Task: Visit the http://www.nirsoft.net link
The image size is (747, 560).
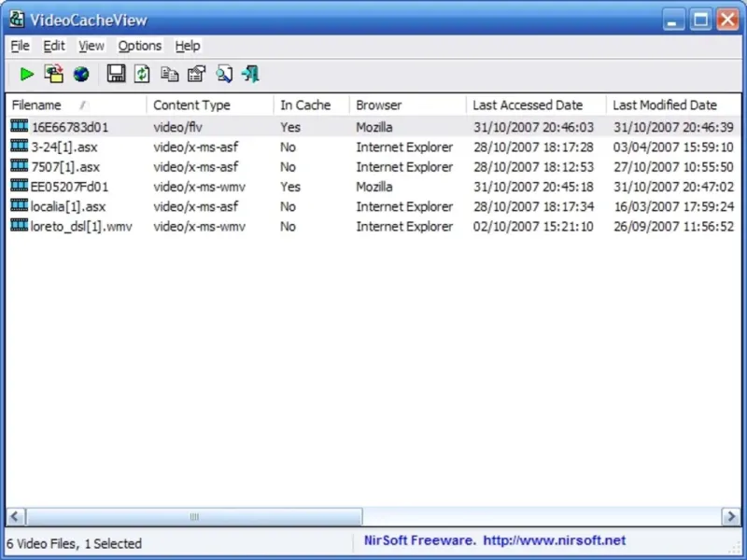Action: coord(554,540)
